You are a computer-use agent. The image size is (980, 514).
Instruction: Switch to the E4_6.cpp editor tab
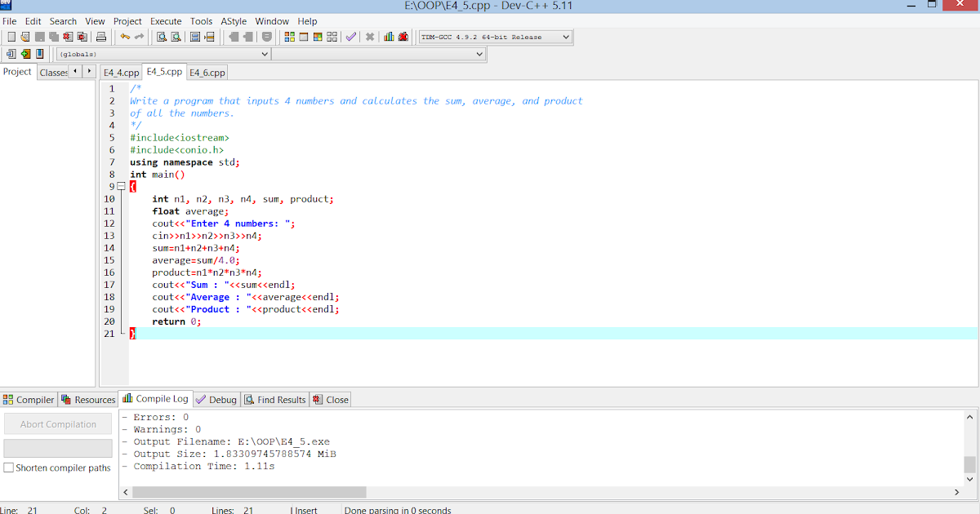point(207,73)
